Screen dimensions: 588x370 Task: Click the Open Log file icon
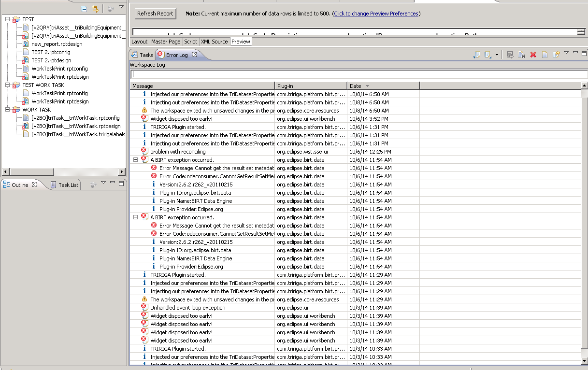pos(545,55)
